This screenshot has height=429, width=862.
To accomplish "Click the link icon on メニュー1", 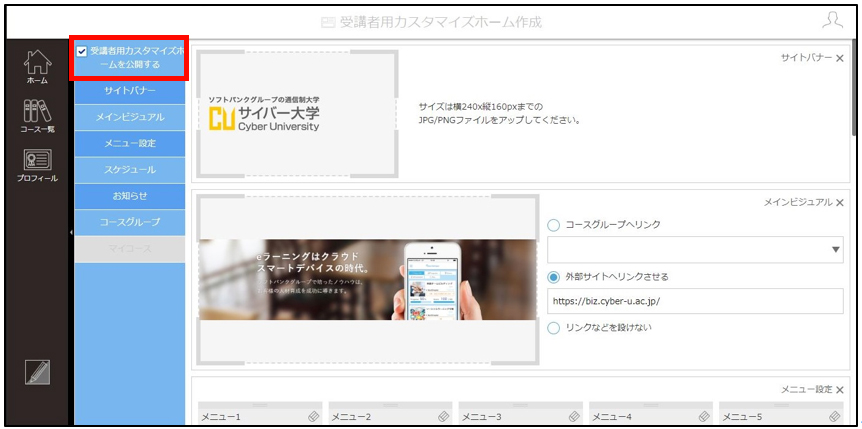I will coord(313,416).
